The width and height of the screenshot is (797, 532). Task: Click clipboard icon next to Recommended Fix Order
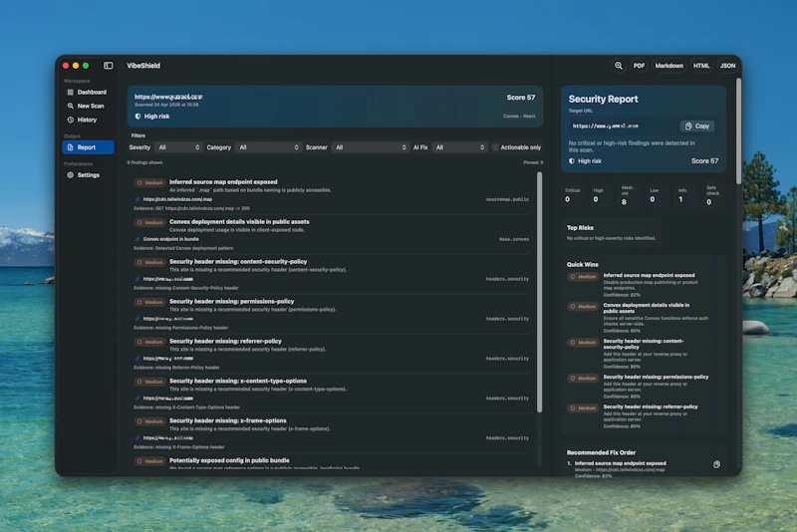[x=716, y=464]
